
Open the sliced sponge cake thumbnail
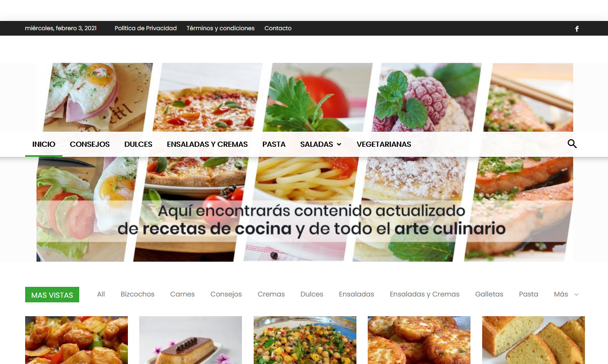pos(533,340)
